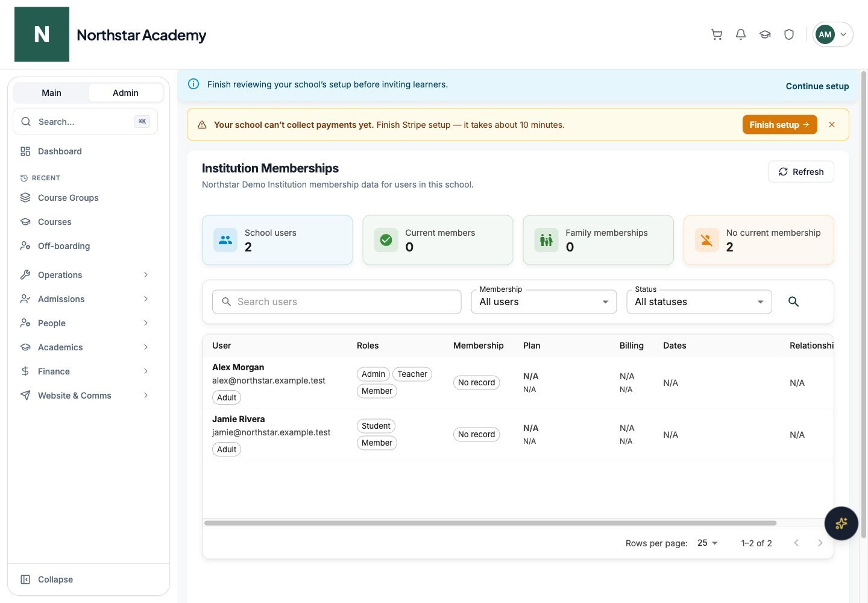The height and width of the screenshot is (603, 868).
Task: Go to the next table page arrow
Action: pyautogui.click(x=820, y=543)
